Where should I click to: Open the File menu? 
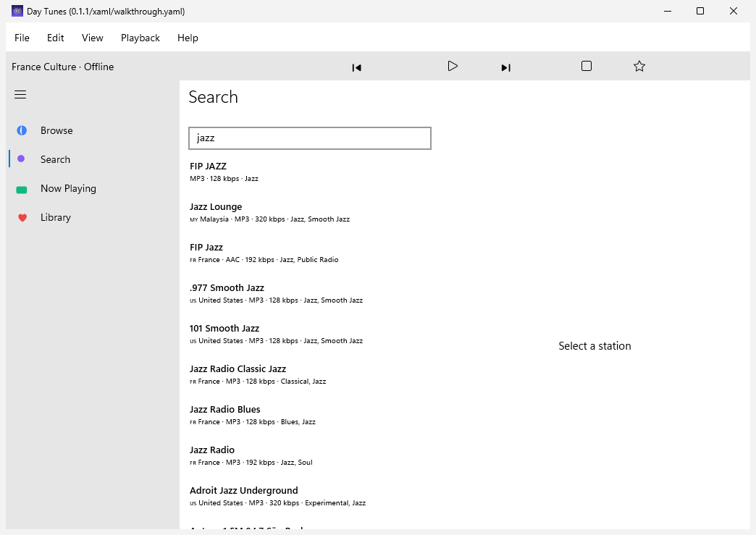tap(22, 38)
